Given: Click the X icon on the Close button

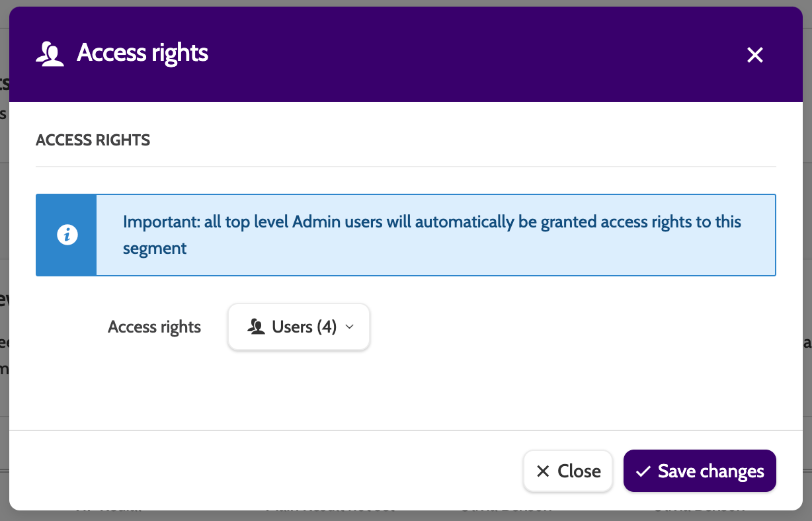Looking at the screenshot, I should [543, 471].
